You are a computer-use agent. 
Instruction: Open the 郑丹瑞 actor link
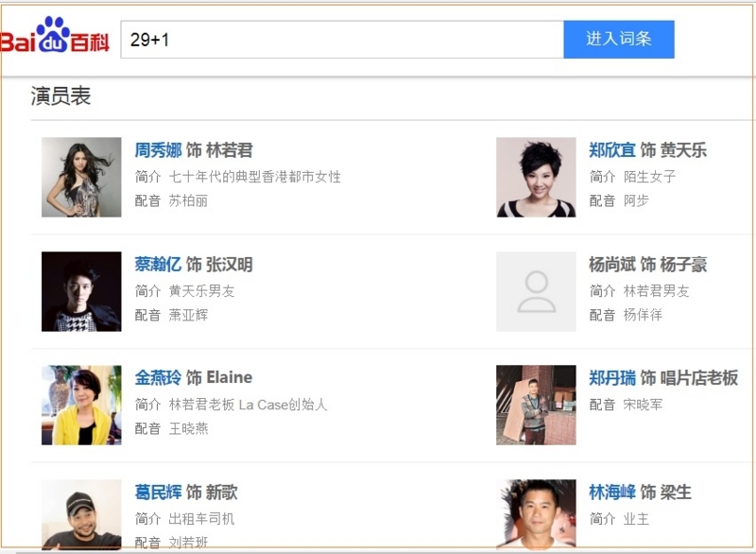tap(611, 377)
